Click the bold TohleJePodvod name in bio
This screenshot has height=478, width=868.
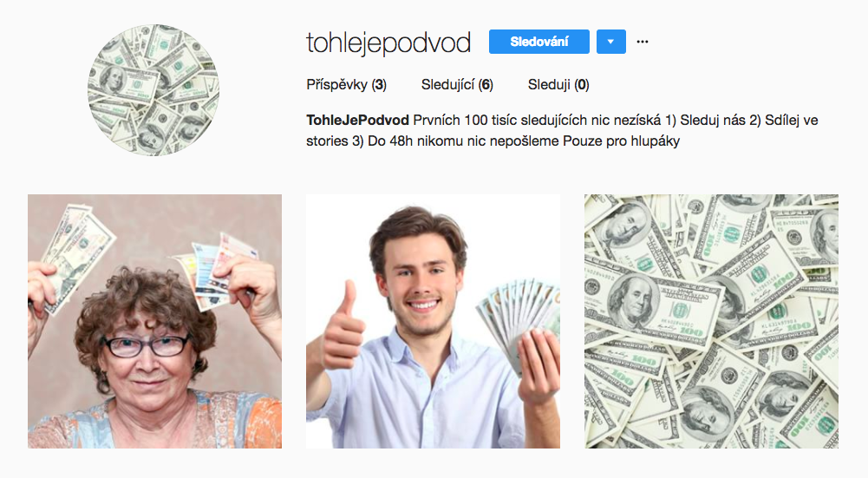(357, 121)
